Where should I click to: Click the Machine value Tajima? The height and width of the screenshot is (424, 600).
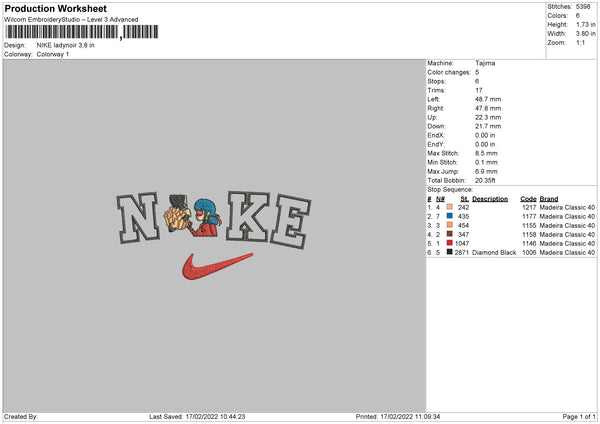(x=485, y=63)
